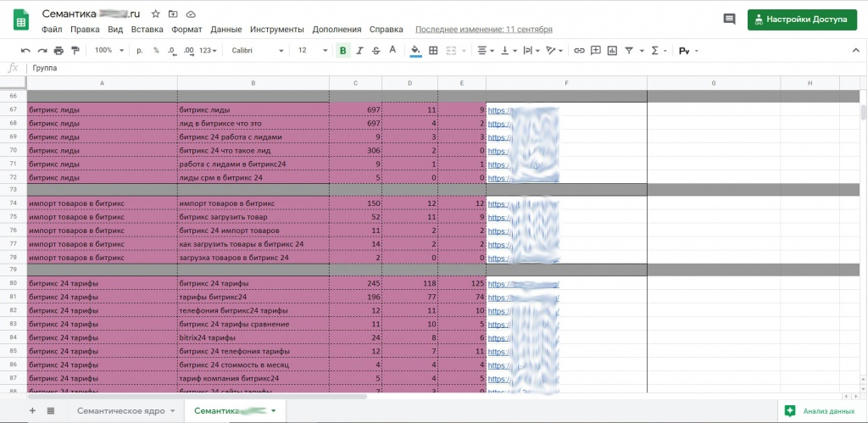Viewport: 868px width, 423px height.
Task: Expand the Calibri font dropdown
Action: pos(259,51)
